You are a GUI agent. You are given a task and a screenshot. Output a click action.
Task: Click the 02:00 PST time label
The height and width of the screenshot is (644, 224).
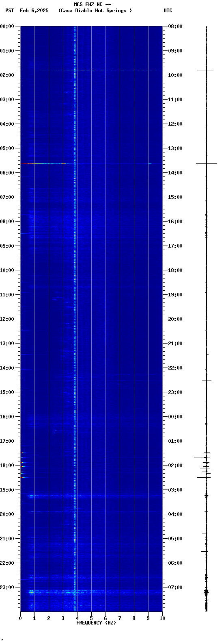pyautogui.click(x=7, y=75)
